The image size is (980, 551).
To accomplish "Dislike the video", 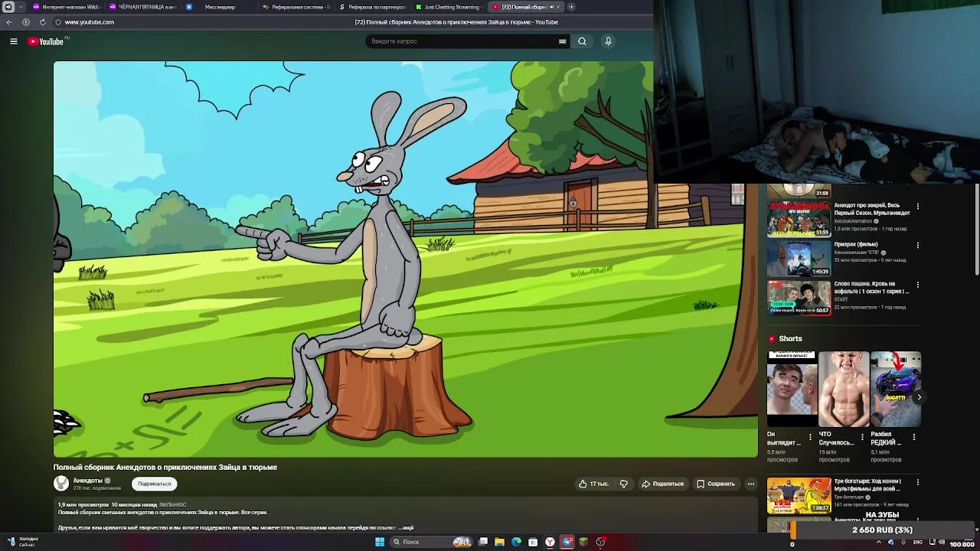I will 624,484.
